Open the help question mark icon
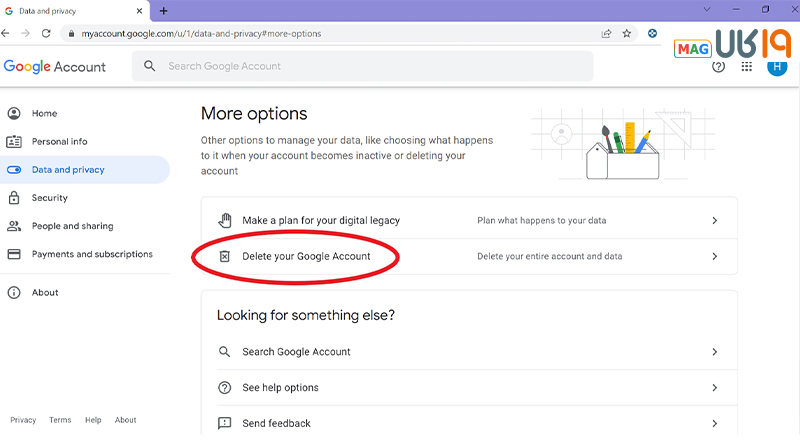This screenshot has width=800, height=444. [x=718, y=66]
